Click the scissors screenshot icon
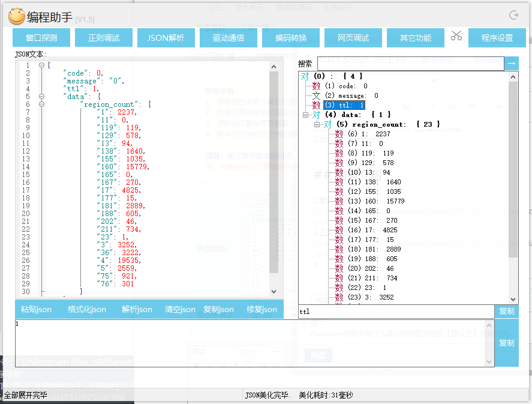 click(456, 35)
